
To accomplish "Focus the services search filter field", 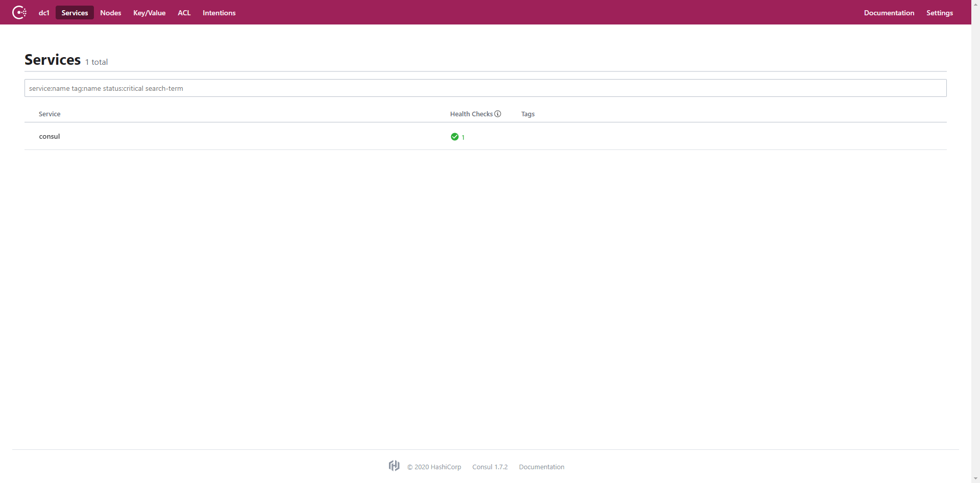I will pyautogui.click(x=485, y=88).
